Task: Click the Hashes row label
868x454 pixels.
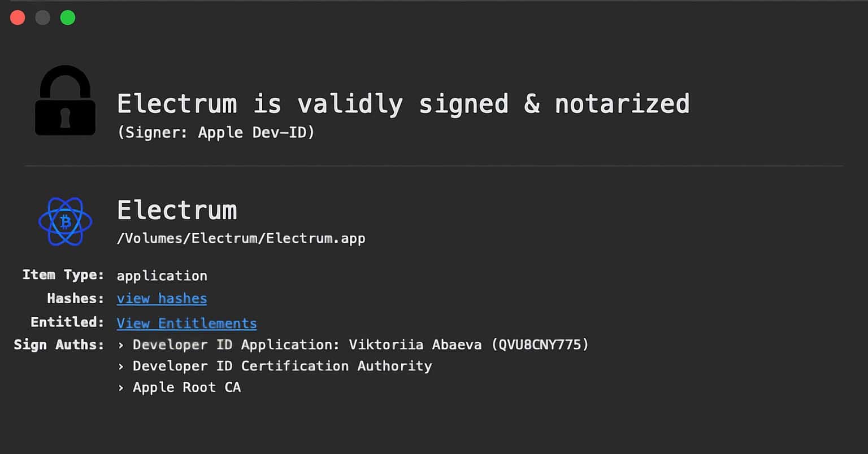Action: tap(75, 298)
